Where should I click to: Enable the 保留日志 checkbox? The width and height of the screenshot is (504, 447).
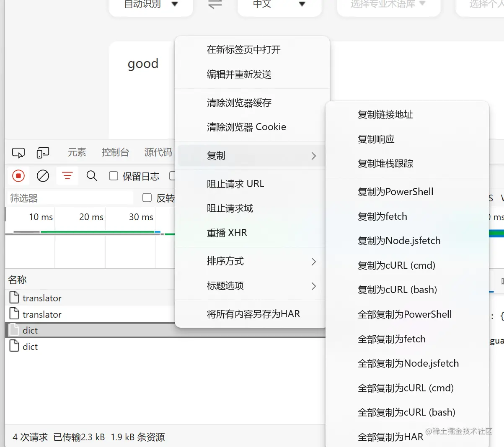114,176
